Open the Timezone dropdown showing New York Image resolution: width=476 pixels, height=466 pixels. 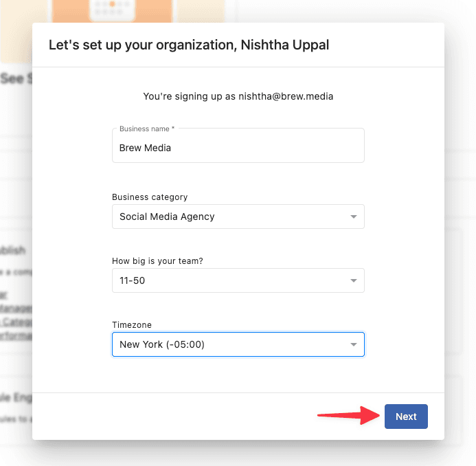(238, 344)
